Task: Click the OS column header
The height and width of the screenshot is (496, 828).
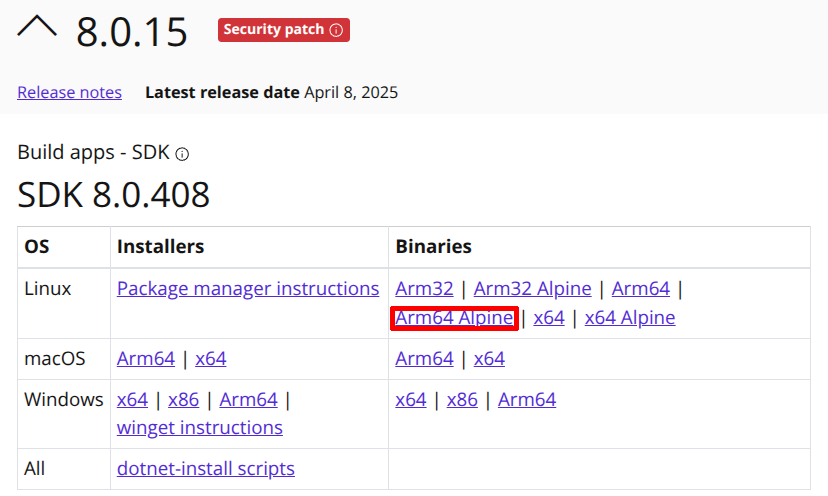Action: coord(37,247)
